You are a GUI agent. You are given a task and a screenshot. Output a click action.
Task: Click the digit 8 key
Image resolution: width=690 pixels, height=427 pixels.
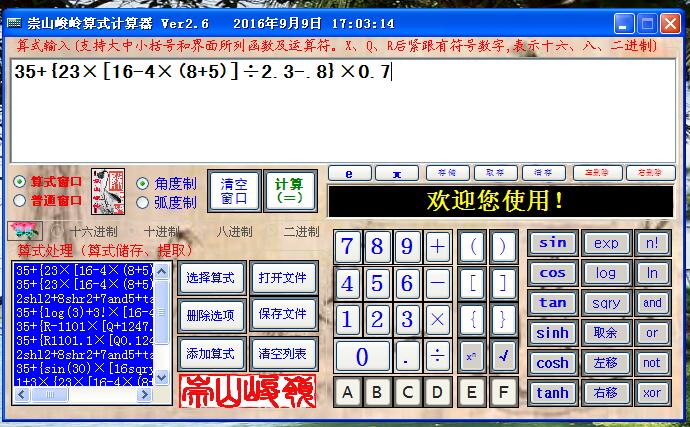[377, 246]
